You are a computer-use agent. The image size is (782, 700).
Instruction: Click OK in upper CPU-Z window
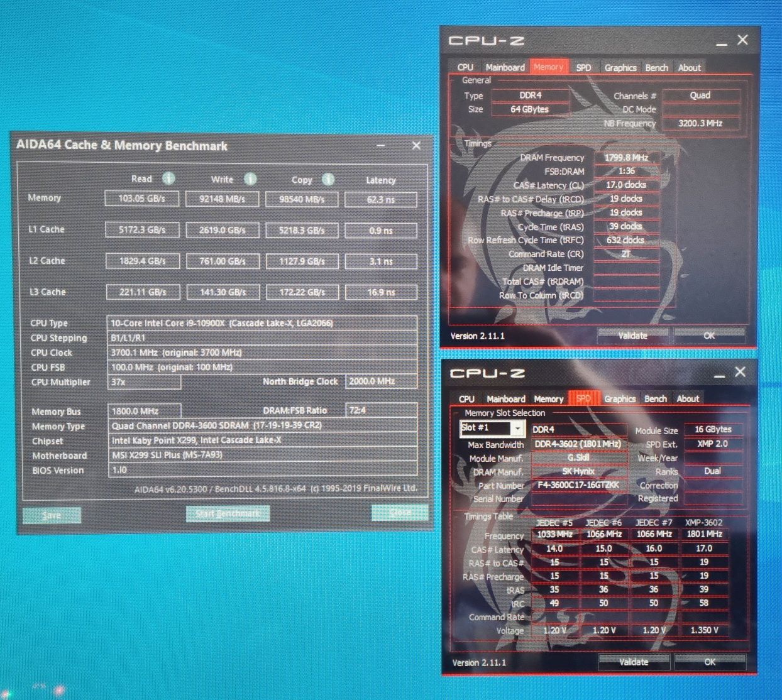[x=709, y=336]
